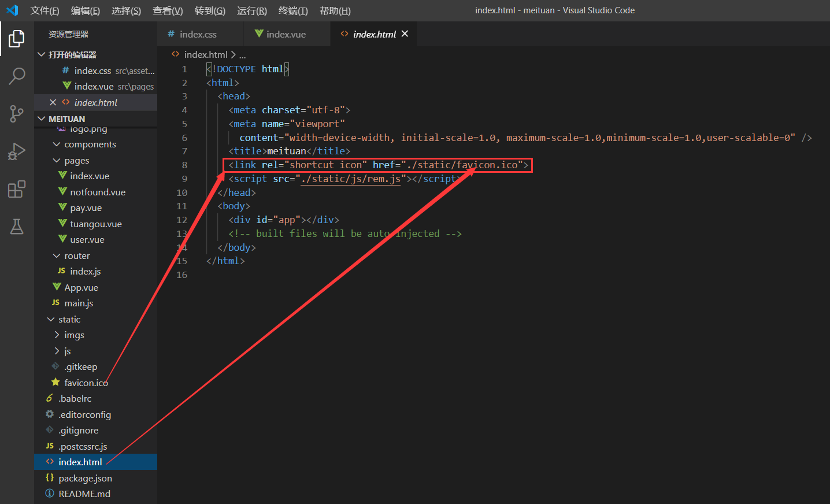This screenshot has width=830, height=504.
Task: Select index.html in project tree
Action: [x=96, y=462]
